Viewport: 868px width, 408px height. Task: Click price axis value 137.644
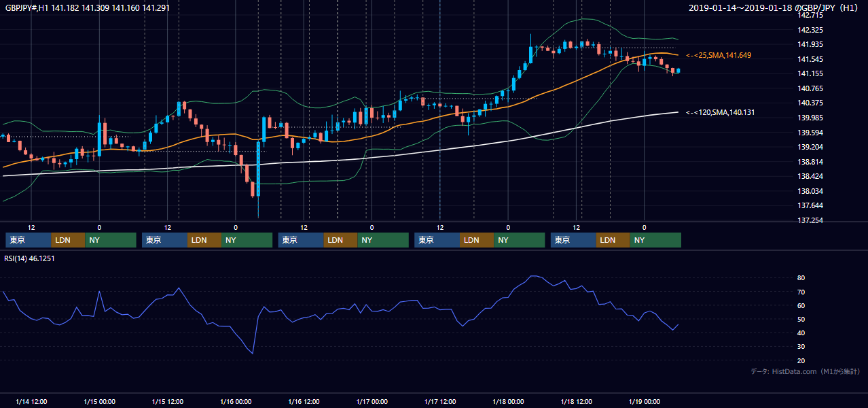click(x=811, y=205)
